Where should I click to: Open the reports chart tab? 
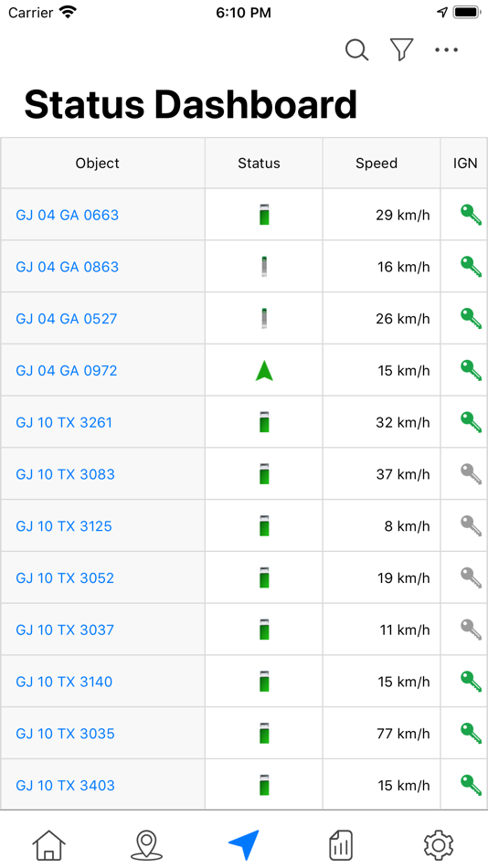[341, 845]
